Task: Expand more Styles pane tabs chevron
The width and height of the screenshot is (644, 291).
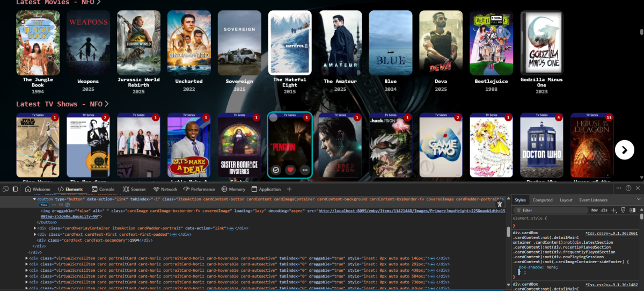Action: (x=639, y=200)
